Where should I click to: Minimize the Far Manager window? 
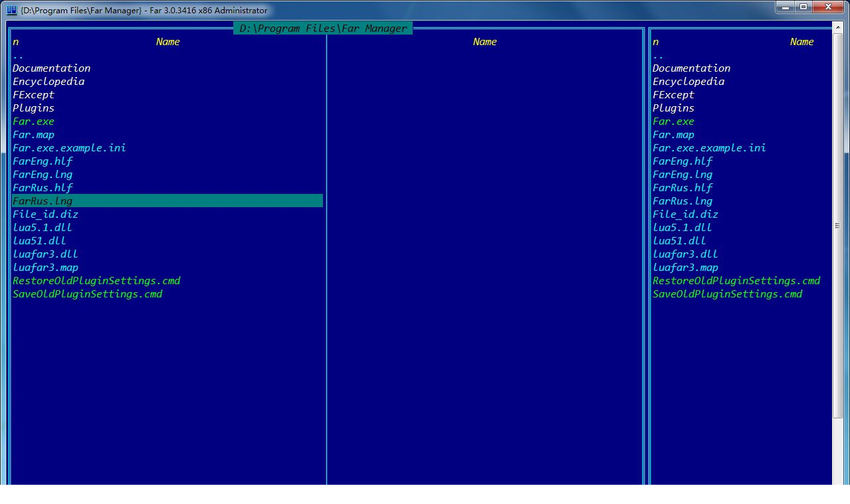[785, 7]
